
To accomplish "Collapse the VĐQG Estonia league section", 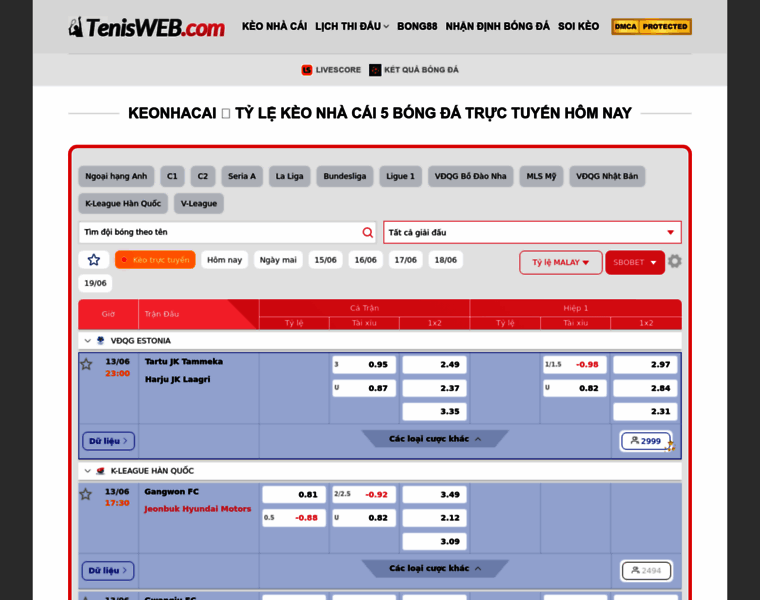I will pos(87,341).
